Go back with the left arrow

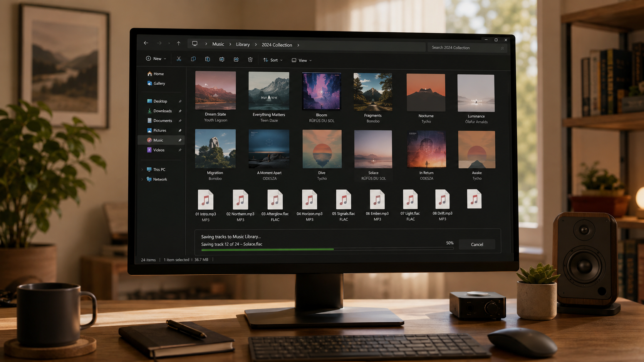tap(146, 43)
